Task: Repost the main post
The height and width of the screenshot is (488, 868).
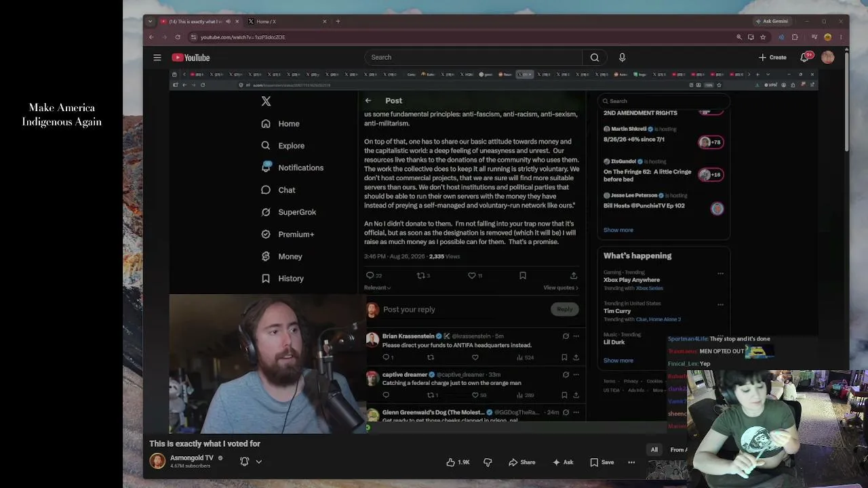Action: (420, 275)
